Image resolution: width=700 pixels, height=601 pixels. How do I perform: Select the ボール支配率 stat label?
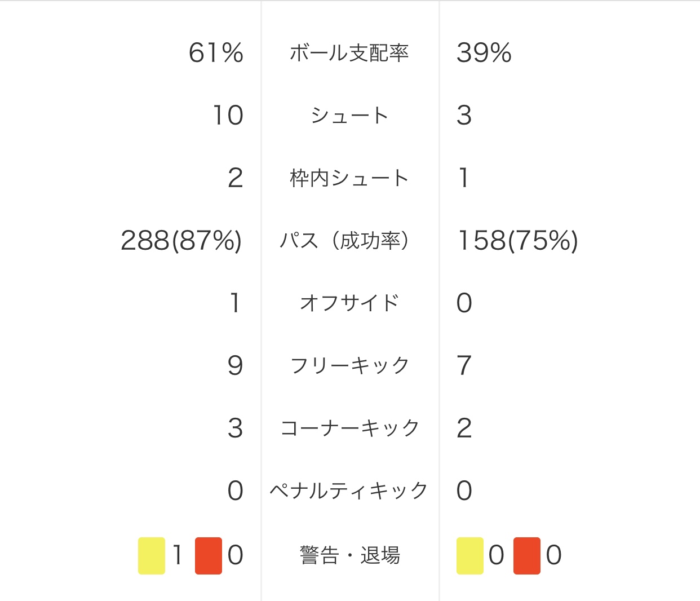coord(349,53)
